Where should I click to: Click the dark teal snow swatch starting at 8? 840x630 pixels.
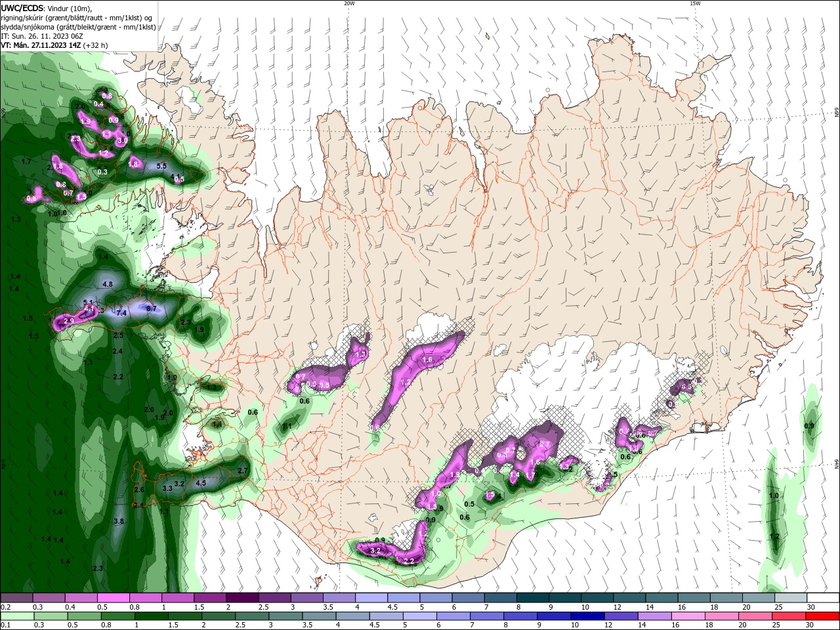click(532, 598)
